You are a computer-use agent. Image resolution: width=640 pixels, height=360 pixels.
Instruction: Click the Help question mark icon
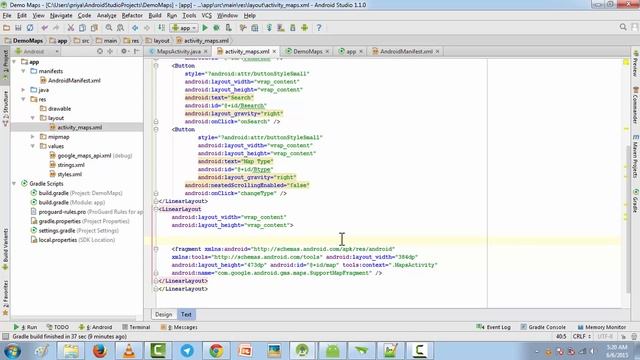[319, 28]
